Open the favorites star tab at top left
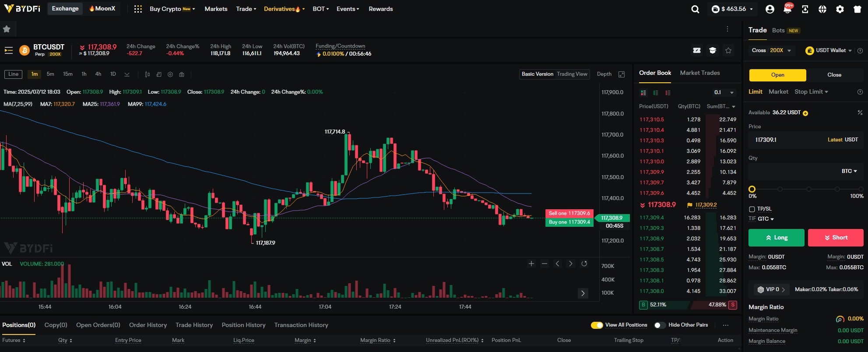 [x=7, y=29]
